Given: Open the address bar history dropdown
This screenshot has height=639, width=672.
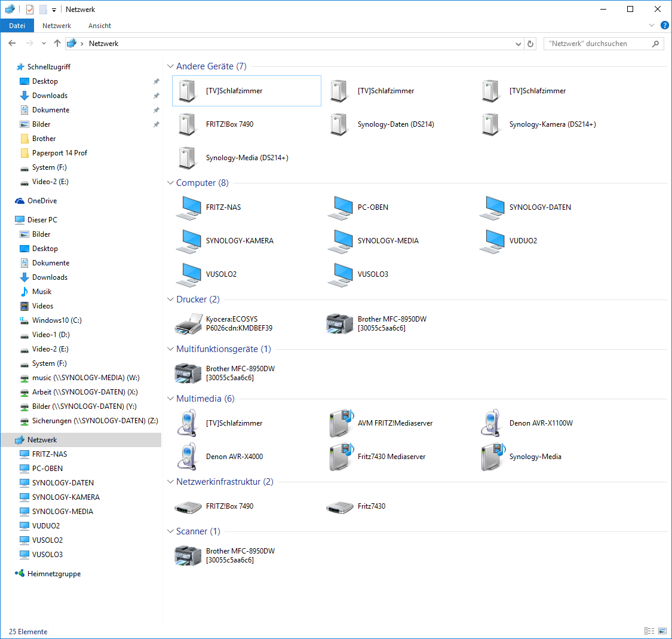Looking at the screenshot, I should [518, 44].
